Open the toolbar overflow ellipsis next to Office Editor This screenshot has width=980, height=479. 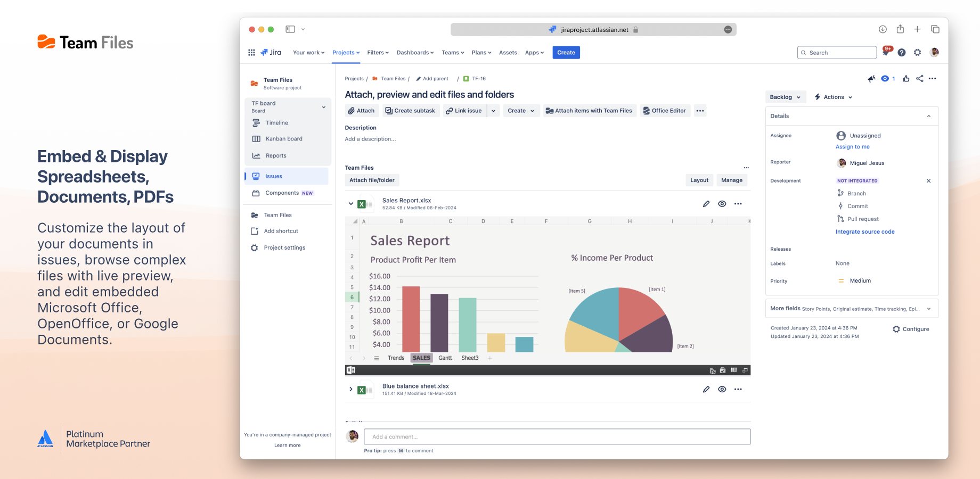pos(700,111)
